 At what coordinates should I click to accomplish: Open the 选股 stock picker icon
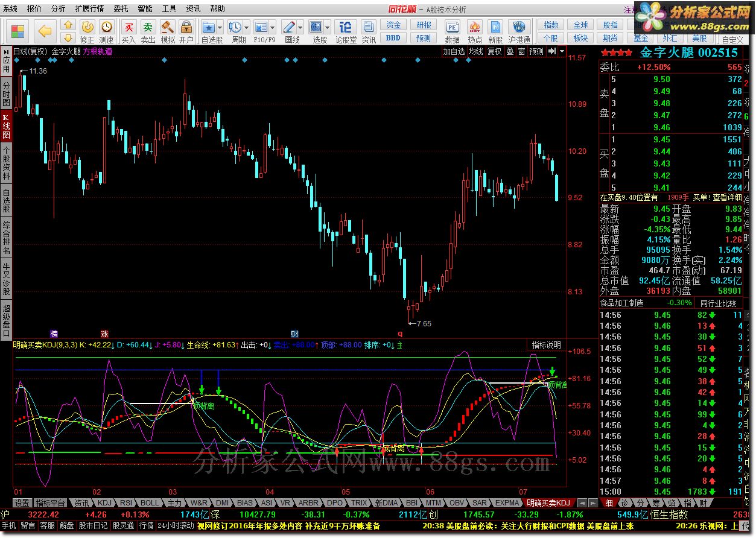pos(316,27)
